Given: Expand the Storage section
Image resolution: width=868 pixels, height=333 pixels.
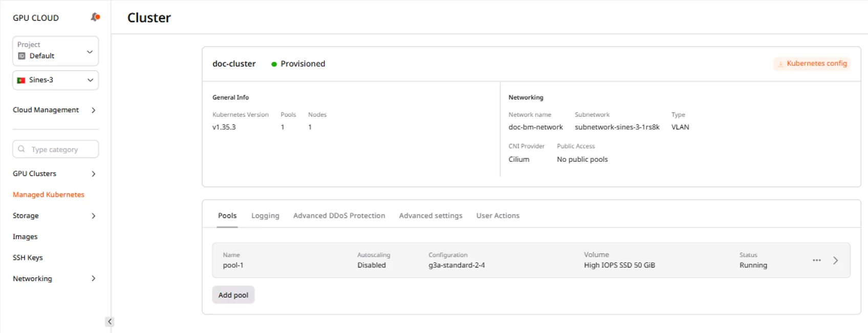Looking at the screenshot, I should coord(55,216).
